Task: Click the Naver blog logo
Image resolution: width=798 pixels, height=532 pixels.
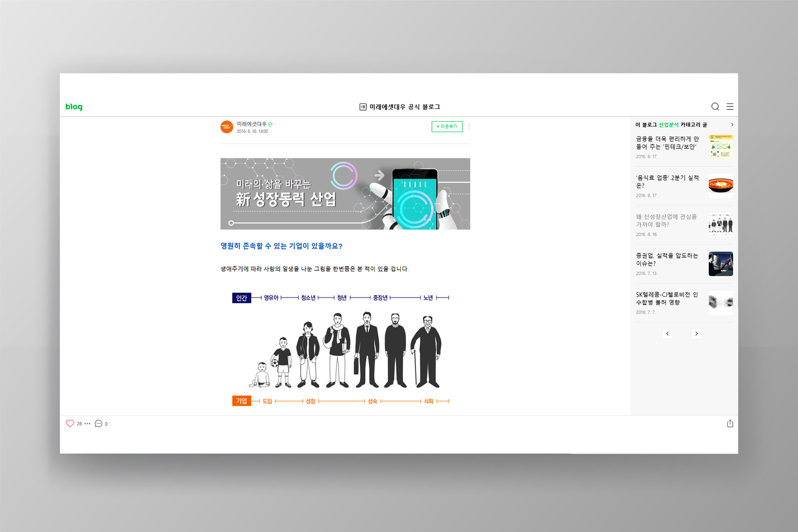Action: click(x=74, y=107)
